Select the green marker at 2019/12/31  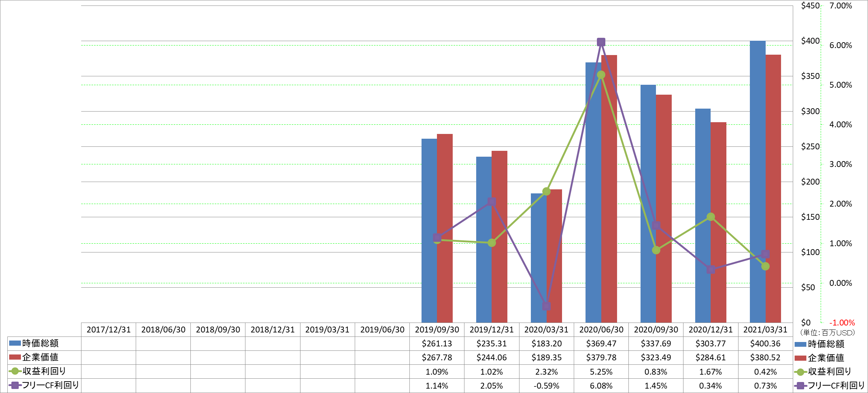click(492, 243)
